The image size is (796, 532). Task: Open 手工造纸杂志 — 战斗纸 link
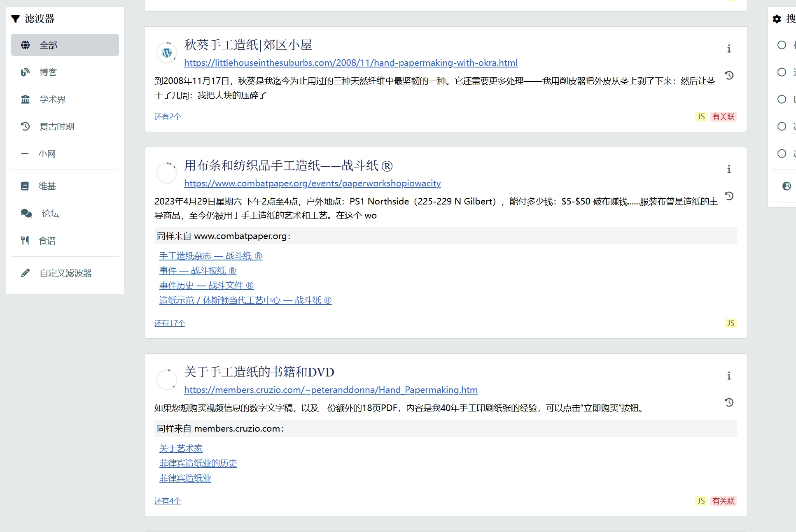211,256
